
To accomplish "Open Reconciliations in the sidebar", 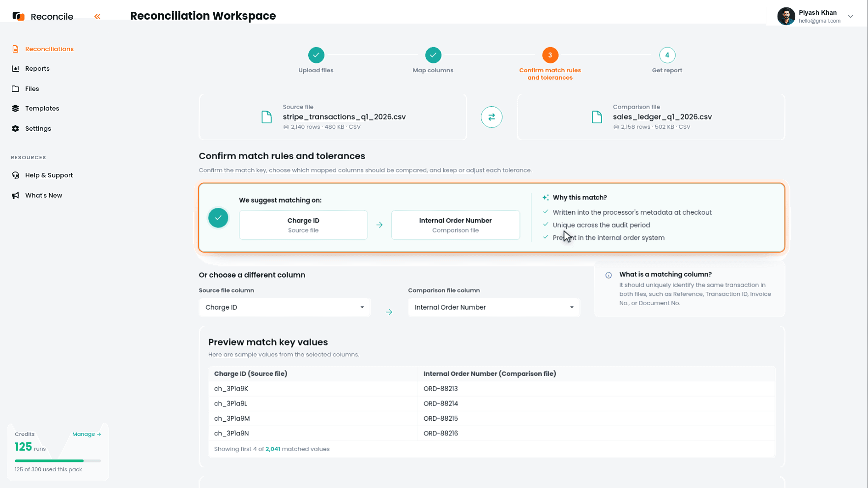I will (49, 49).
